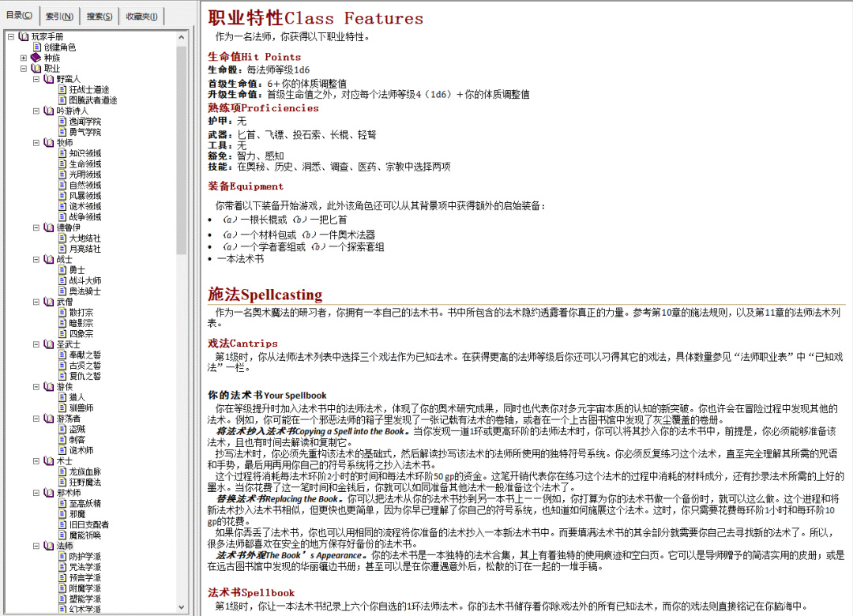Viewport: 853px width, 616px height.
Task: Click the book icon next to 法师
Action: point(48,546)
